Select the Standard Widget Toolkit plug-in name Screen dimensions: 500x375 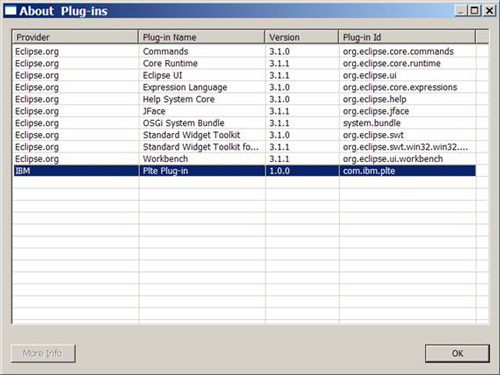191,135
